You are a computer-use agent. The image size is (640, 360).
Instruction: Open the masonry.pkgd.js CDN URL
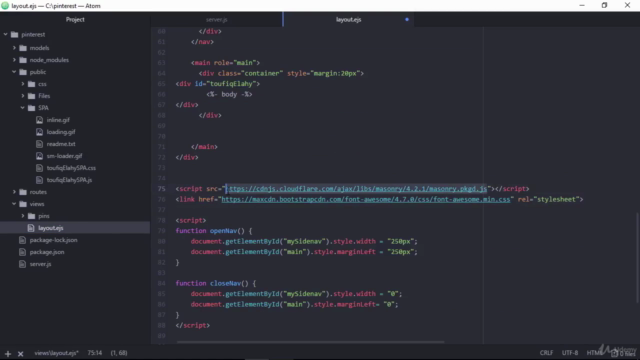[358, 189]
